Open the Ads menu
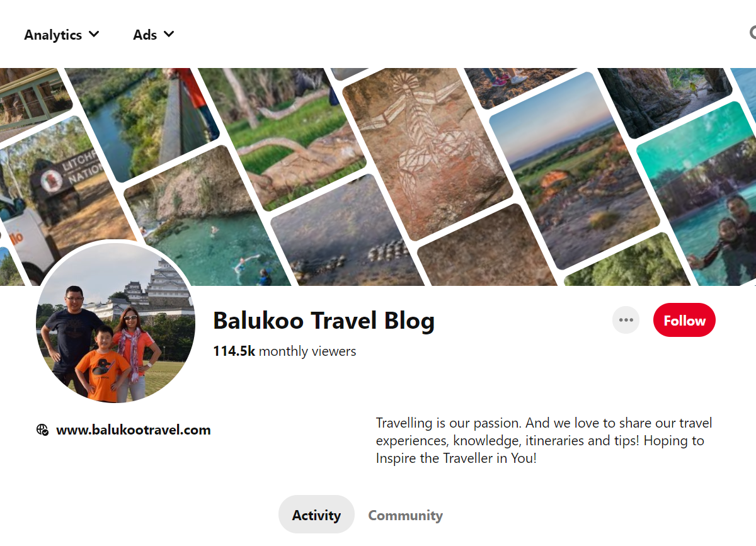This screenshot has height=546, width=756. point(153,35)
